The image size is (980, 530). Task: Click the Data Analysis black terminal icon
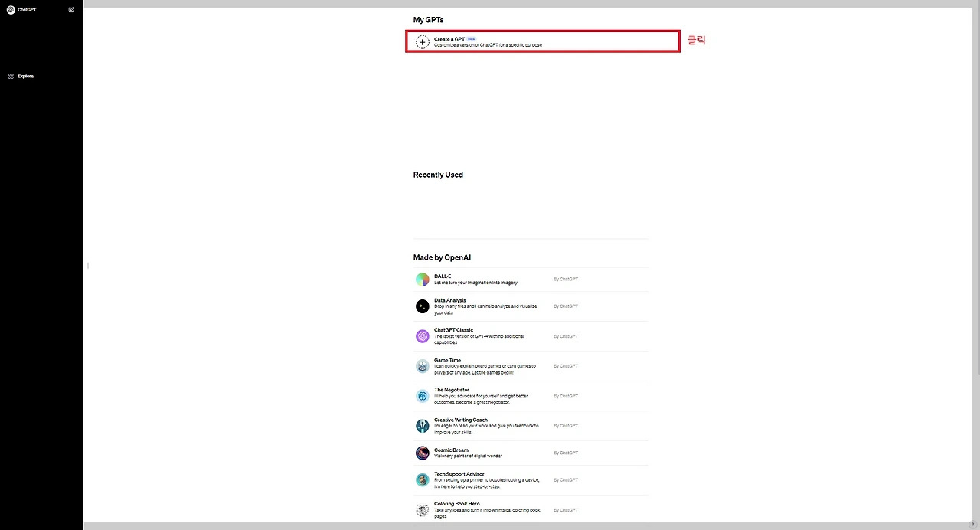click(x=423, y=306)
